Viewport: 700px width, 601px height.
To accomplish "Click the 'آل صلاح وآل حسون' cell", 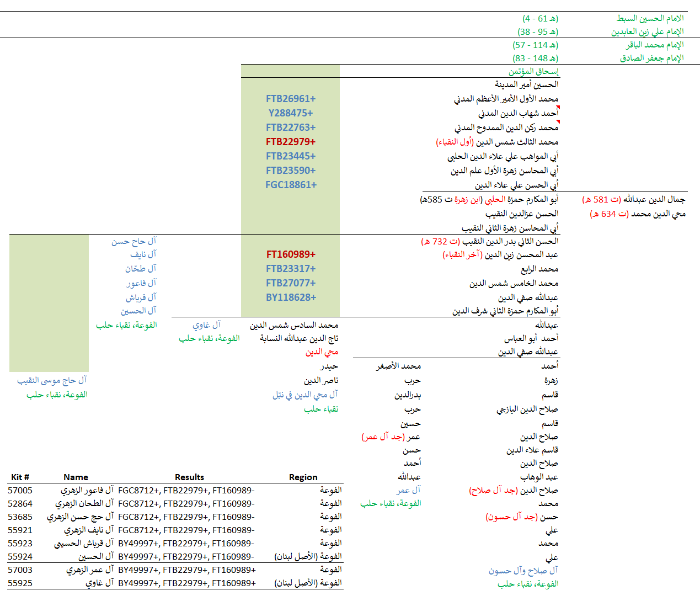I will [x=523, y=571].
